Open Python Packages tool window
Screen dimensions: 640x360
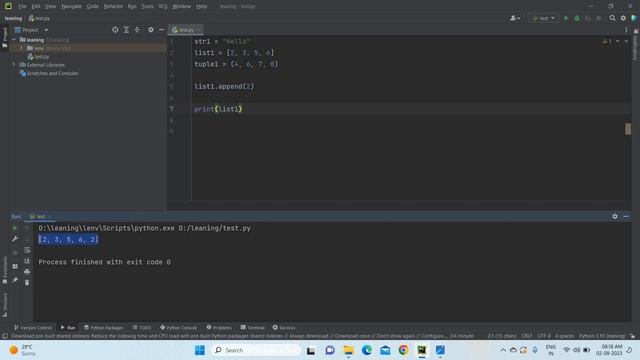(103, 328)
